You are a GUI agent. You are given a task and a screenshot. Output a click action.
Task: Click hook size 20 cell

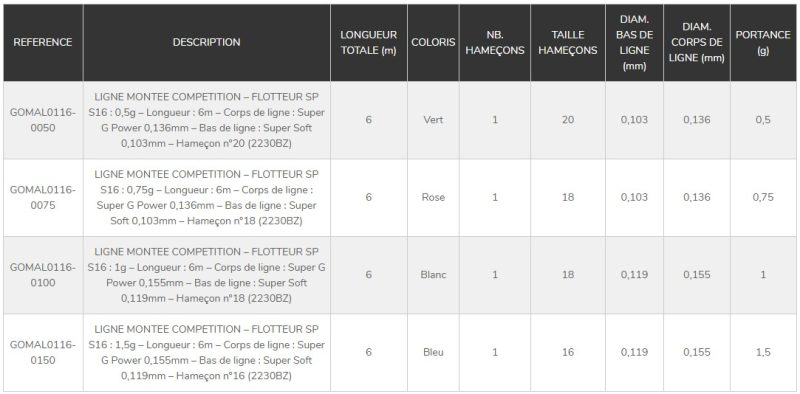click(x=568, y=120)
